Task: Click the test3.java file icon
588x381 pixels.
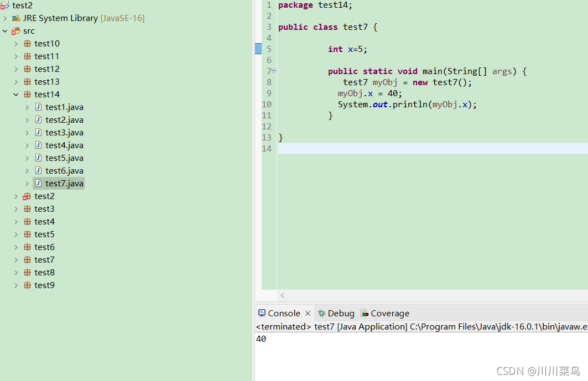Action: pos(38,132)
